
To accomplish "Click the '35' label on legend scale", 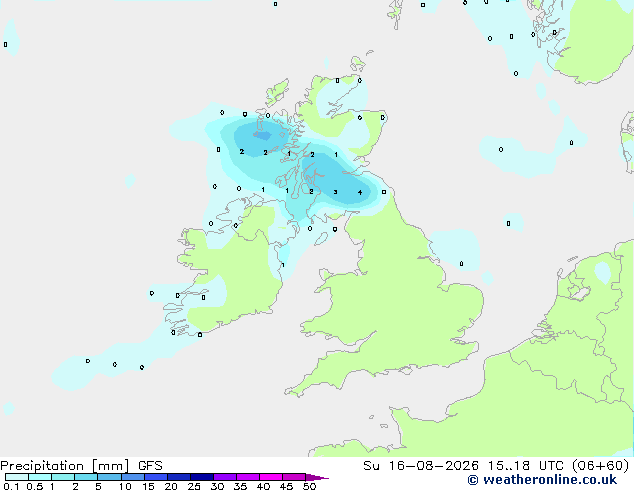I will pos(240,486).
